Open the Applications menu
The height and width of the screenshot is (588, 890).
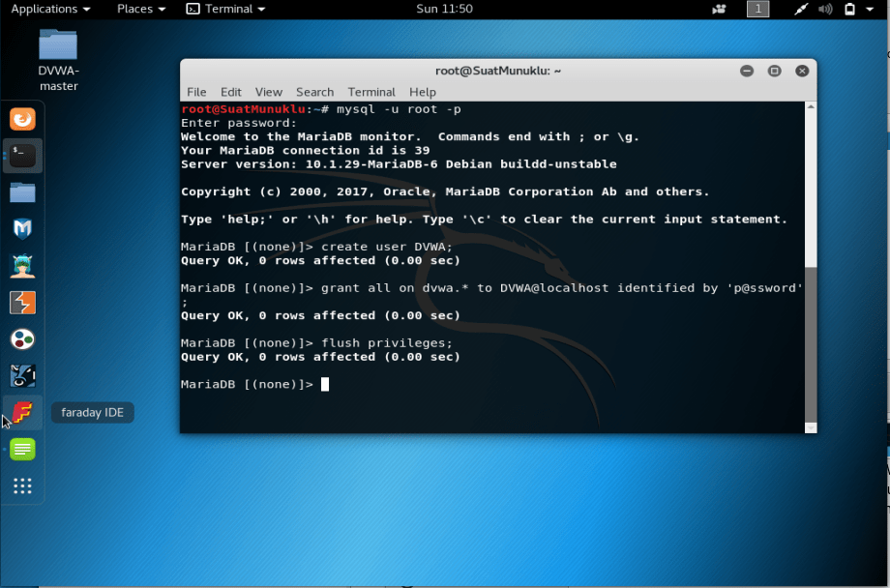pos(50,9)
